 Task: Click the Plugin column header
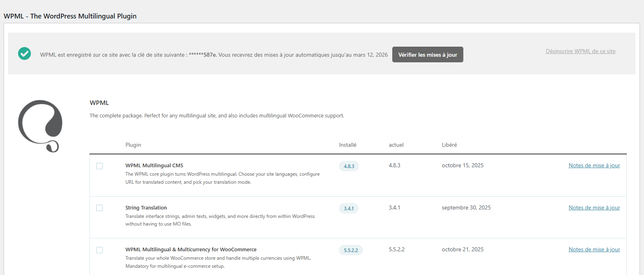point(133,145)
